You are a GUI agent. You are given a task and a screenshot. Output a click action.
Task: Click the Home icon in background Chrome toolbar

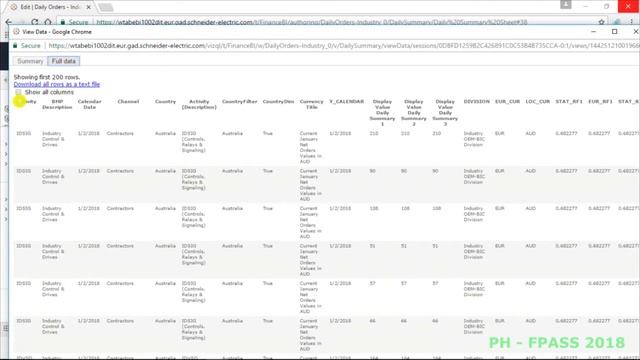tap(48, 22)
